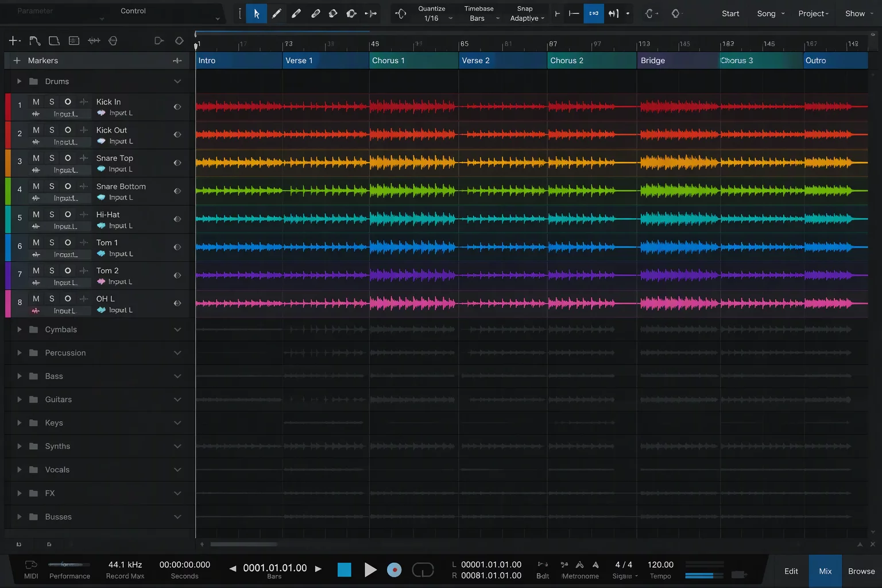Click the Metronome icon in the transport
This screenshot has height=588, width=882.
point(580,565)
